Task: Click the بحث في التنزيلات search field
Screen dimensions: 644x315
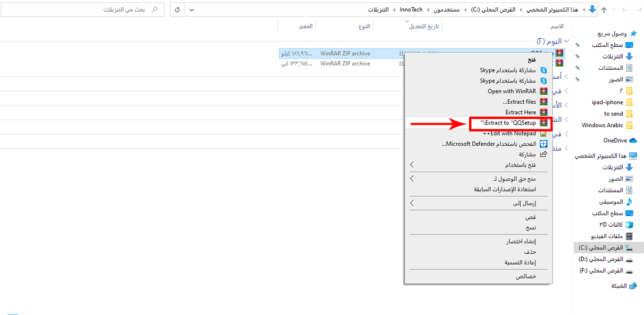Action: 82,9
